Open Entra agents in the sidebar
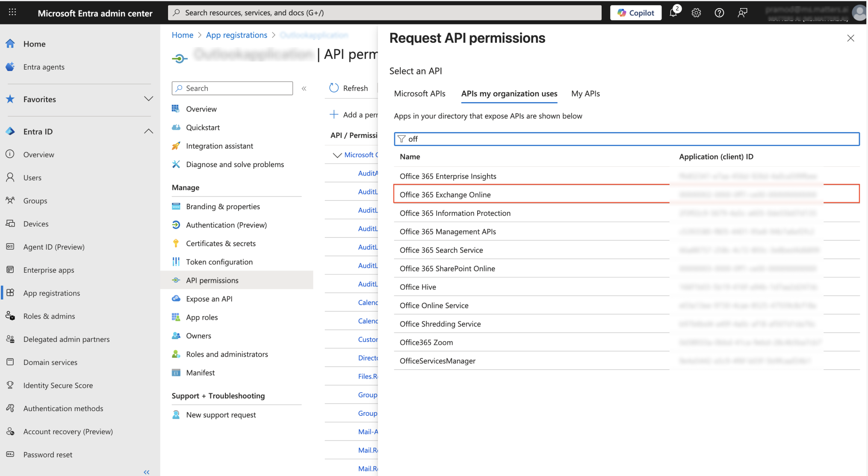The width and height of the screenshot is (868, 476). tap(44, 67)
